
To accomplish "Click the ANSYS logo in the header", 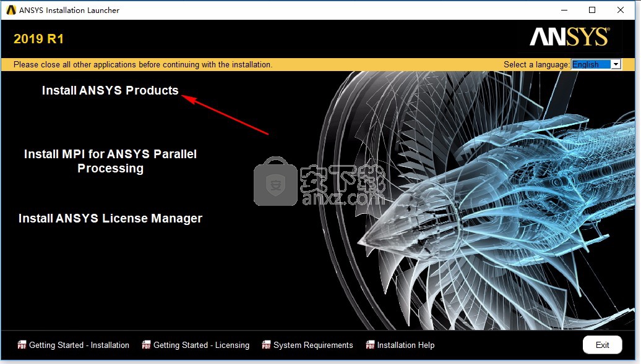I will (569, 36).
